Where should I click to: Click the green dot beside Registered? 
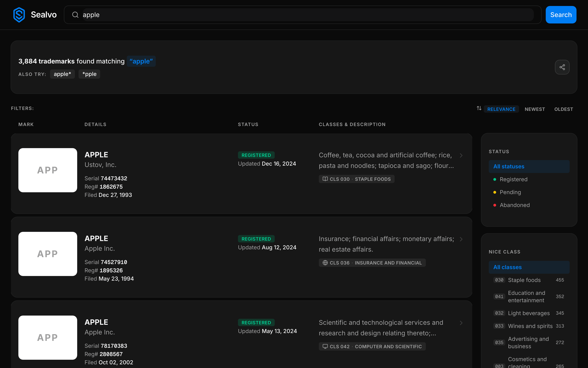point(495,179)
